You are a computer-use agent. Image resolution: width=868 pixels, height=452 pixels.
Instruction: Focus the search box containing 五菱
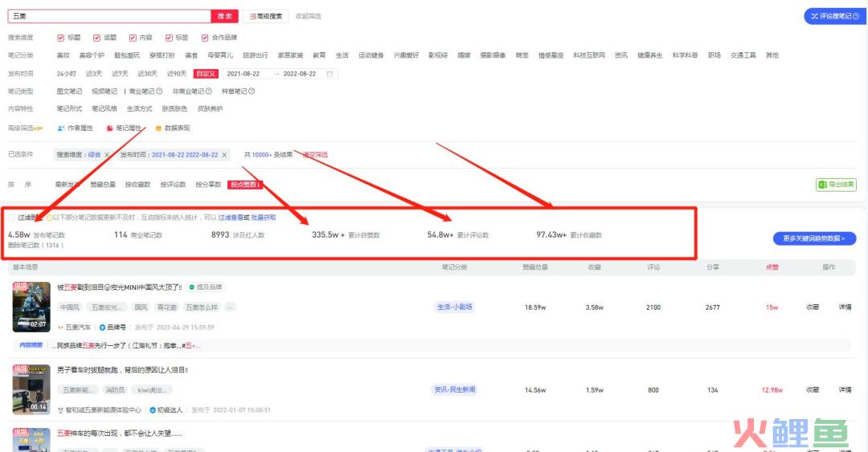point(109,16)
